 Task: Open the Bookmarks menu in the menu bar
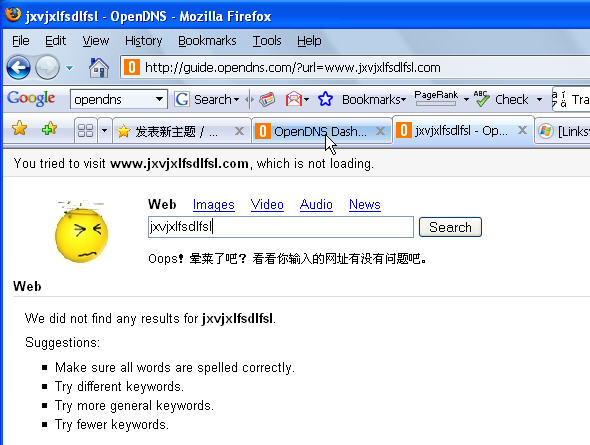click(207, 40)
